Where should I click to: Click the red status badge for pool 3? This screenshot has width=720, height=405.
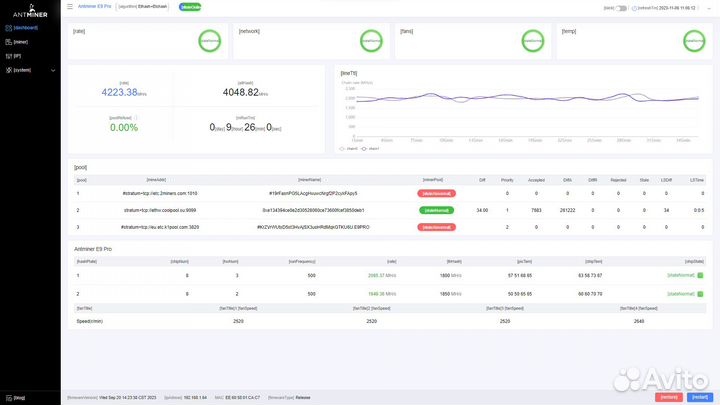[x=436, y=227]
